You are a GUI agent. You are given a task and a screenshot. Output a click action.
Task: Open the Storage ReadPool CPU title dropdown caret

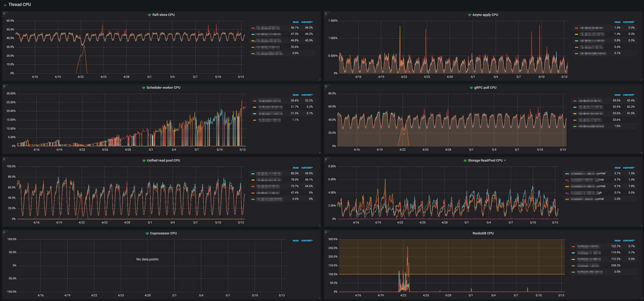pyautogui.click(x=505, y=161)
